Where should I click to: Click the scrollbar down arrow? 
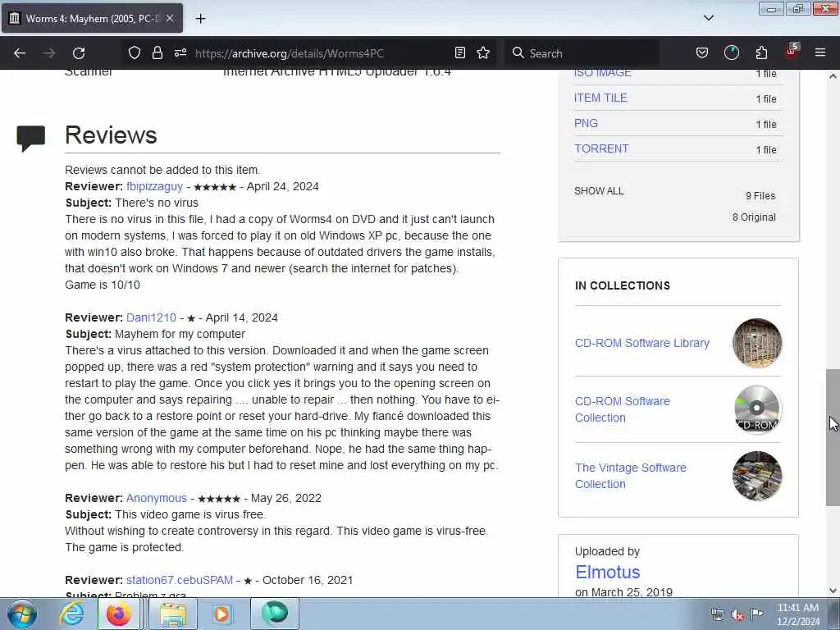833,591
